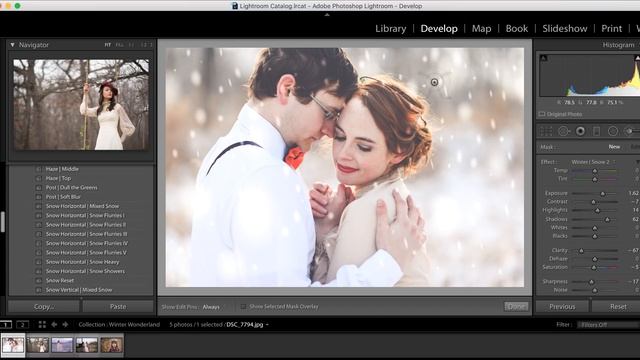
Task: Apply preset Snow Vertical | Mixed Snow
Action: click(79, 290)
